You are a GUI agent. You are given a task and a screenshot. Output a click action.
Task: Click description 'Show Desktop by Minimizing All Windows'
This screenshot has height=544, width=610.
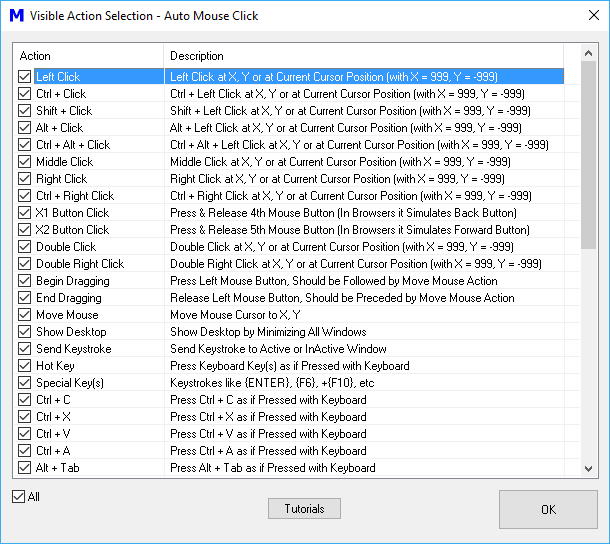coord(268,332)
